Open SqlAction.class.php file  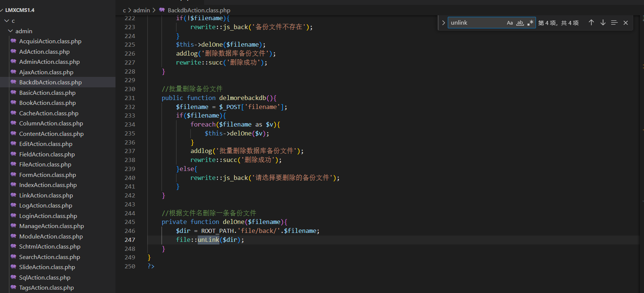click(x=44, y=277)
